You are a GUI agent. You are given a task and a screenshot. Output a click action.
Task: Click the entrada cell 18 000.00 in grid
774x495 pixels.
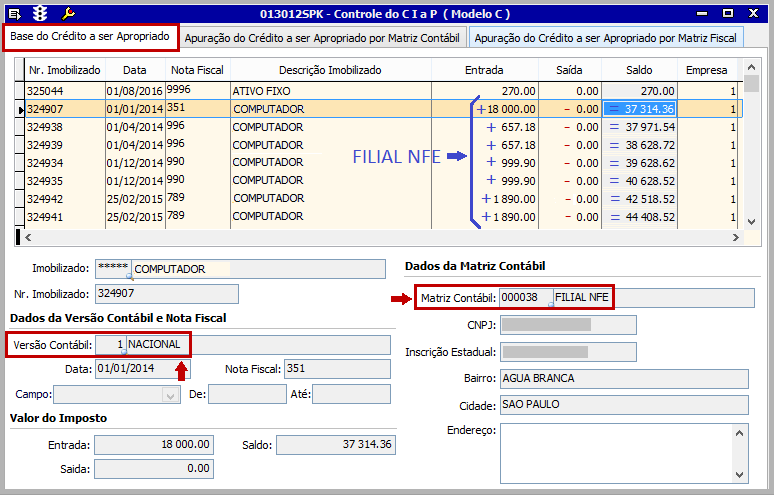point(484,109)
